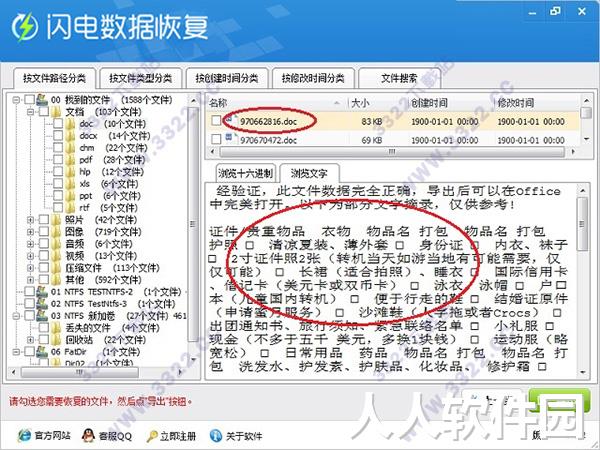The image size is (600, 450).
Task: Expand the 音频 tree node
Action: (x=30, y=244)
